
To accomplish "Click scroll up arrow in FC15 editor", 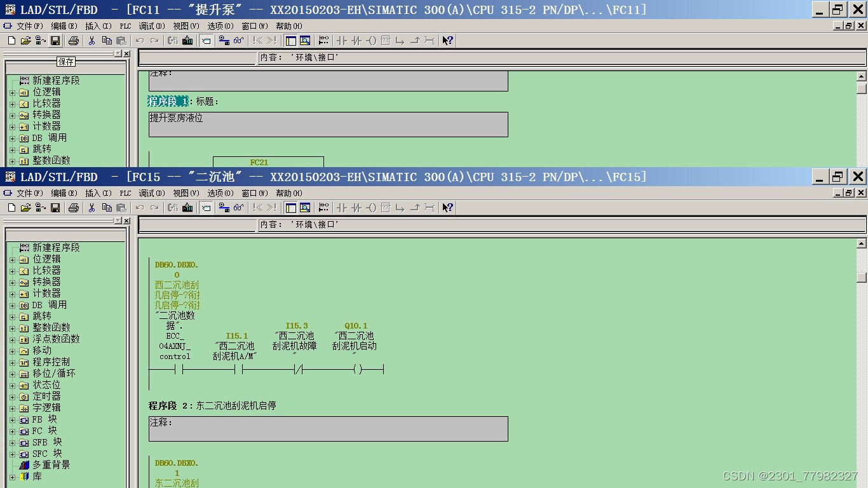I will click(x=862, y=243).
